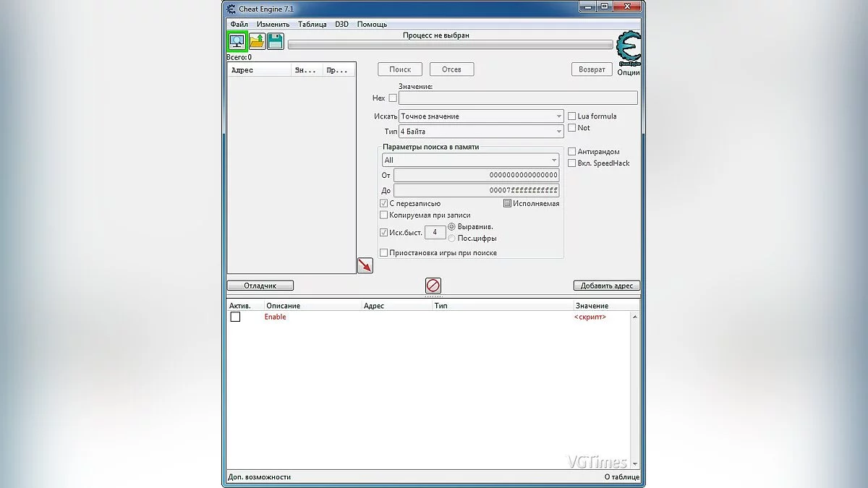Click О таблице in status bar
868x488 pixels.
click(x=622, y=477)
